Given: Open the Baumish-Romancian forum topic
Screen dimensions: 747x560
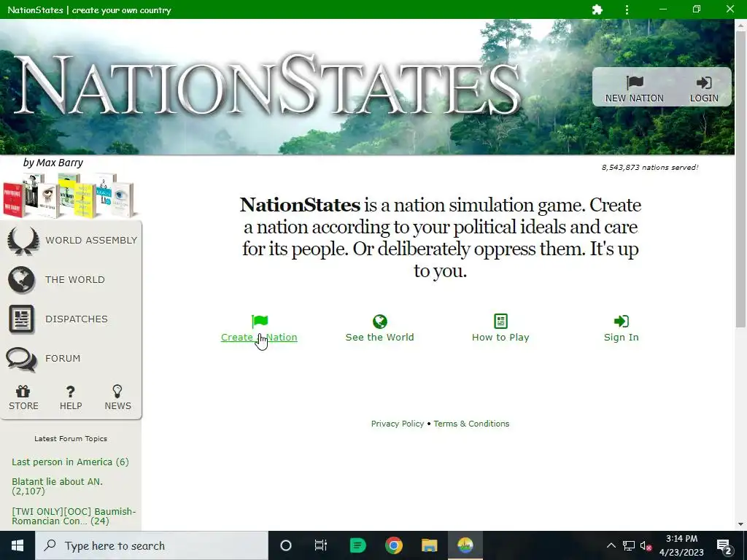Looking at the screenshot, I should pos(74,516).
